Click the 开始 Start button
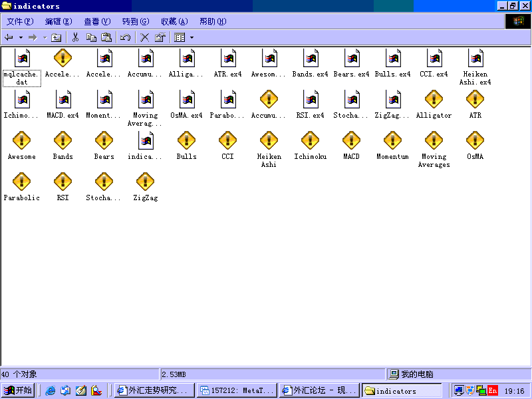532x399 pixels. 18,390
